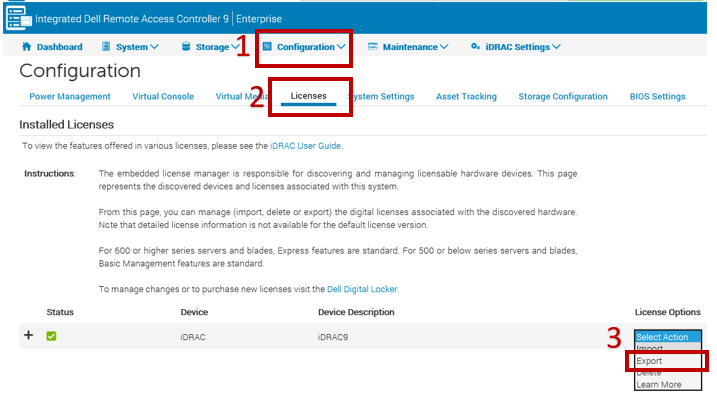Open the Configuration dropdown chevron
This screenshot has width=717, height=397.
341,47
